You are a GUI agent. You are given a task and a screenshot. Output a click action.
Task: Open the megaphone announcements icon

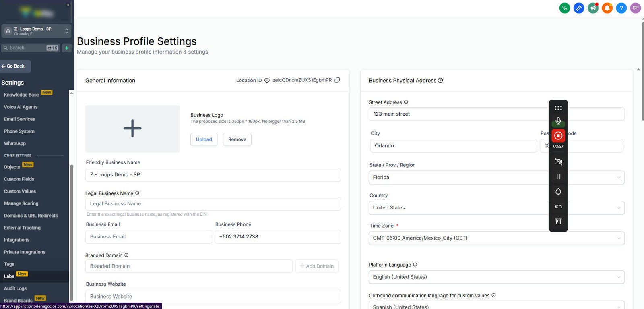click(x=593, y=8)
